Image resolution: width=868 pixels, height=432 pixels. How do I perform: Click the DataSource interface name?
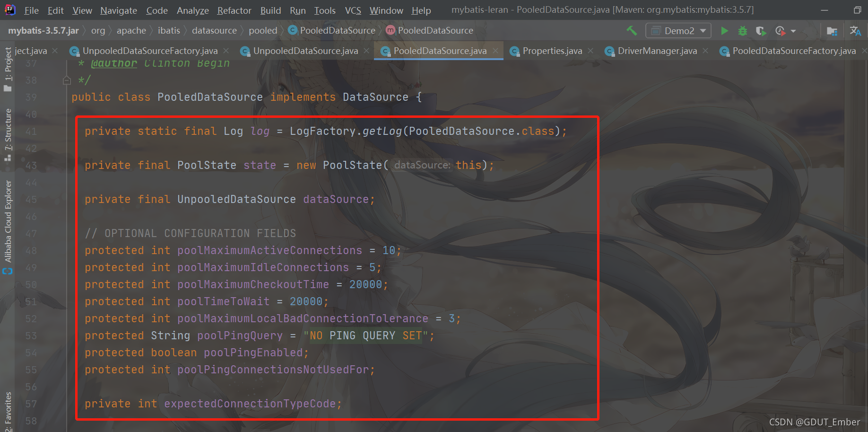pos(375,97)
